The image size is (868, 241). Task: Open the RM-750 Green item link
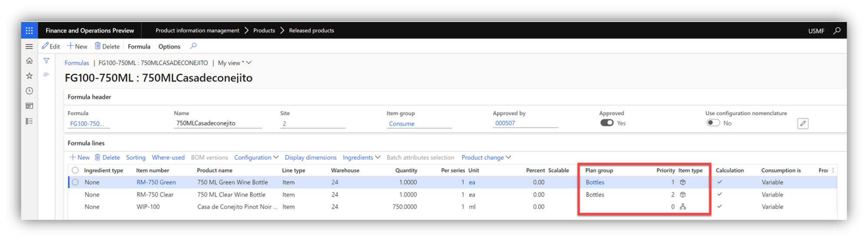(156, 182)
